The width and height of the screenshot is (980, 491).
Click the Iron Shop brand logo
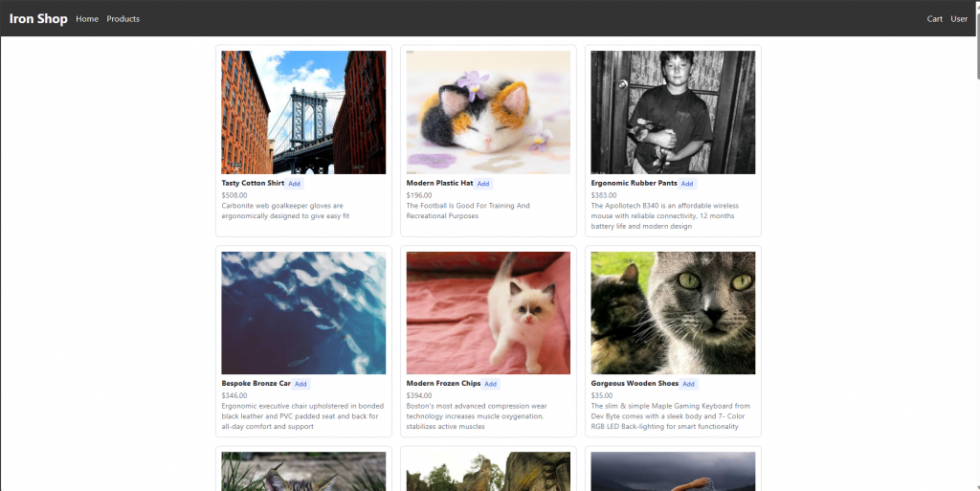click(38, 19)
